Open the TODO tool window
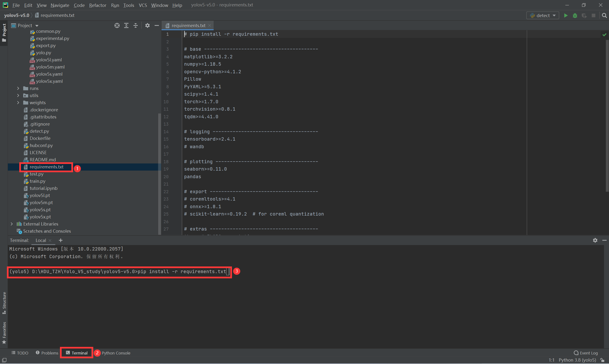This screenshot has height=364, width=609. click(20, 353)
